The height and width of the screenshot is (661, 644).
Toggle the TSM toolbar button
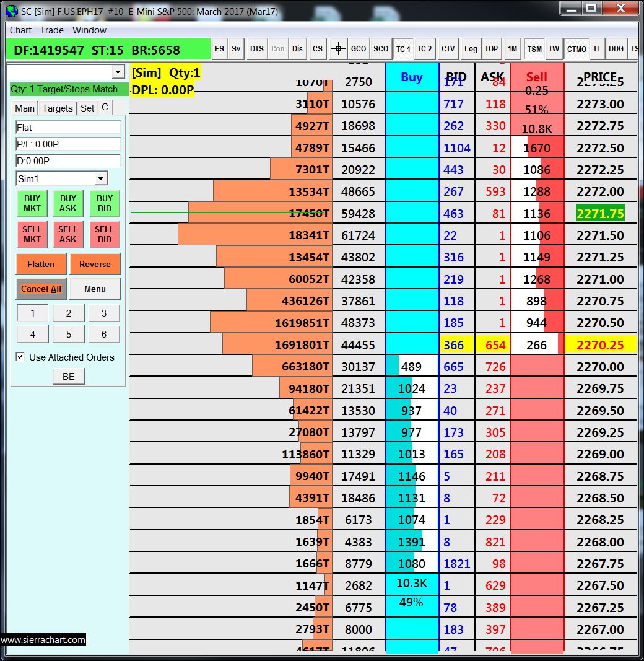click(x=534, y=50)
